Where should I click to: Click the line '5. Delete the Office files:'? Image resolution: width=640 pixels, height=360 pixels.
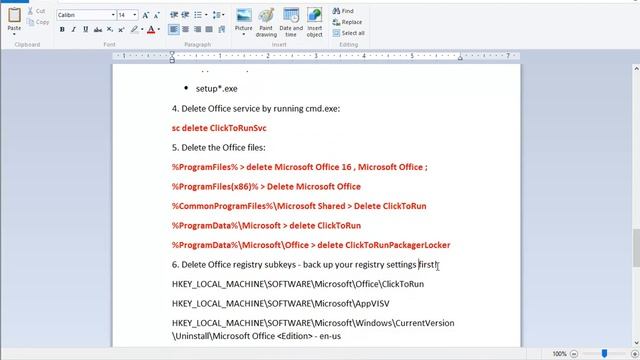coord(218,148)
